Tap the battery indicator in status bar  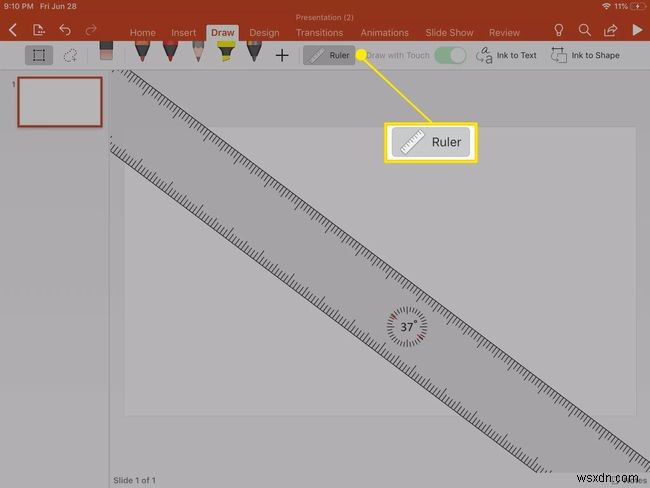(x=637, y=6)
